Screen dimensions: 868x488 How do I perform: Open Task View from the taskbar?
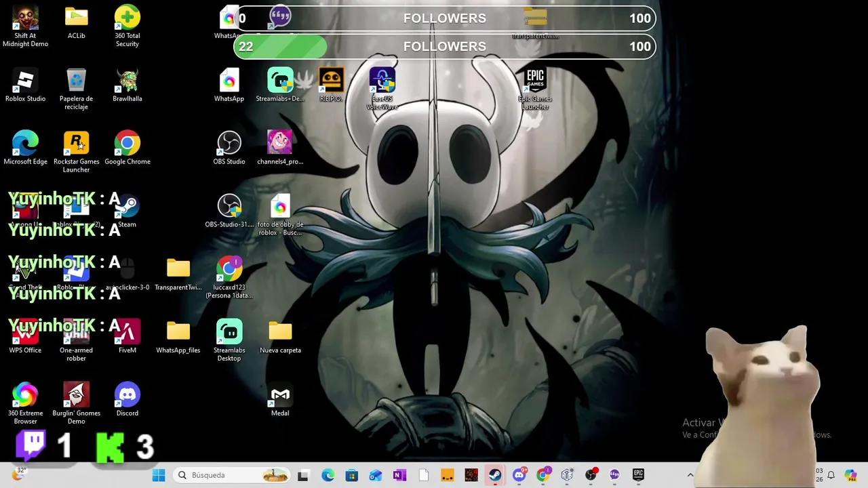tap(303, 475)
